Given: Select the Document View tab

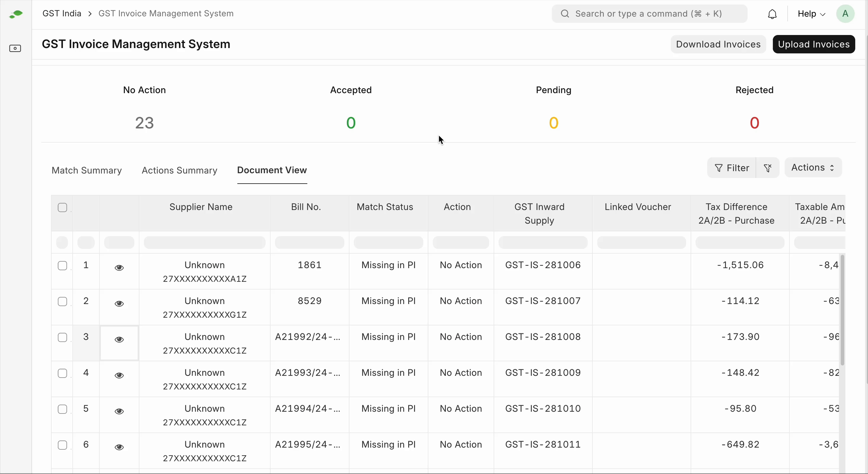Looking at the screenshot, I should pyautogui.click(x=272, y=170).
